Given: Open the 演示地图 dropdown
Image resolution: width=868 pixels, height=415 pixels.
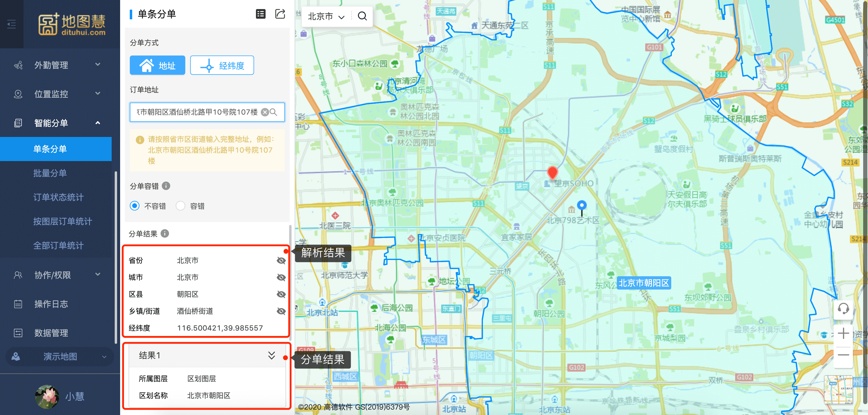Looking at the screenshot, I should pyautogui.click(x=60, y=356).
